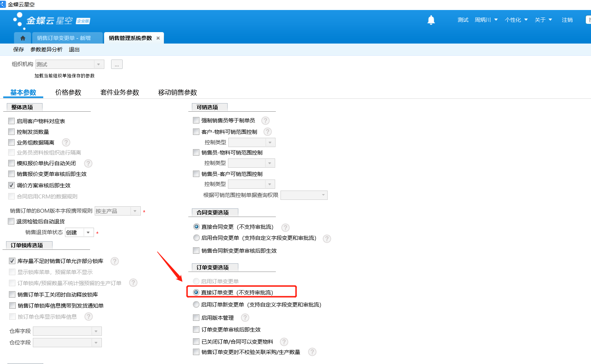
Task: Show help for 业务组数据隔离
Action: click(x=66, y=142)
